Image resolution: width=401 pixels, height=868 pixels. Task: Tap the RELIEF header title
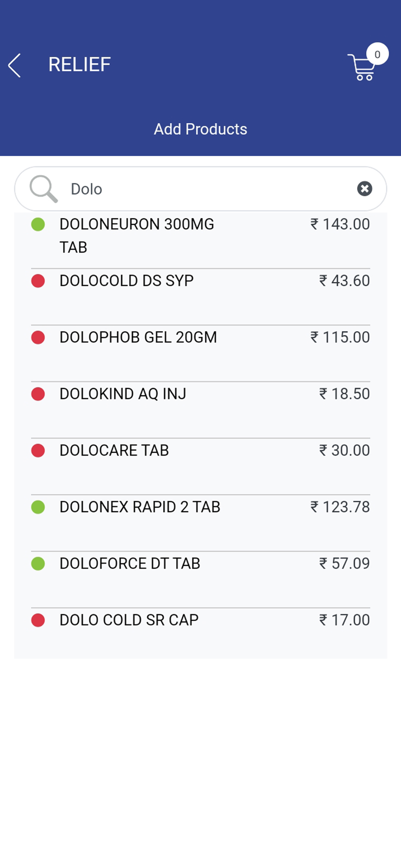[x=79, y=65]
